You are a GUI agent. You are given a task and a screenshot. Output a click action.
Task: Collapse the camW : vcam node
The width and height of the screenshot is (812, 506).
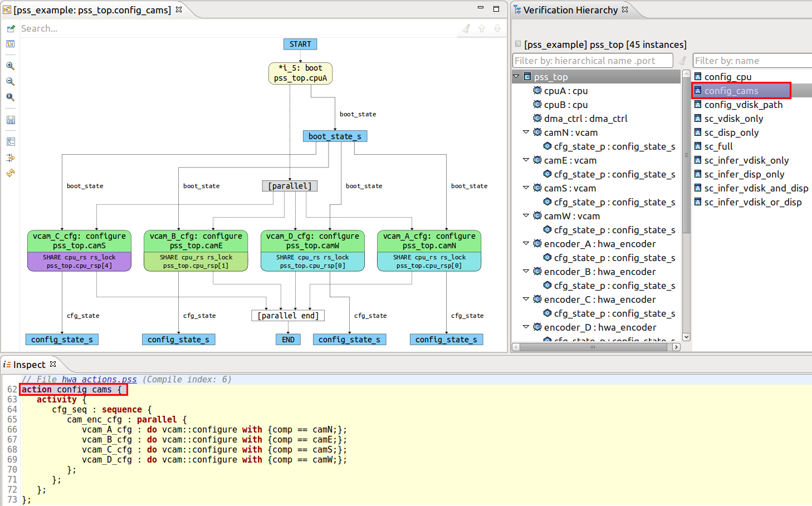[x=526, y=215]
